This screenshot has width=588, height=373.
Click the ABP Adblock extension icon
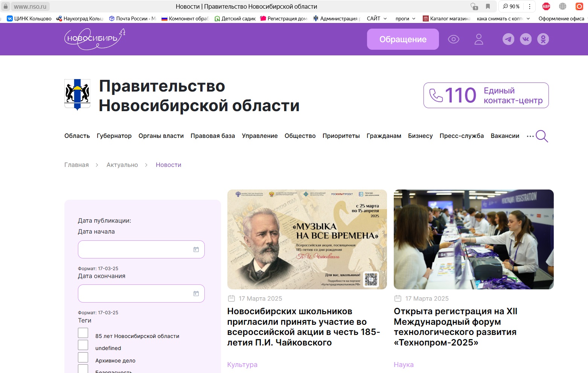(546, 6)
